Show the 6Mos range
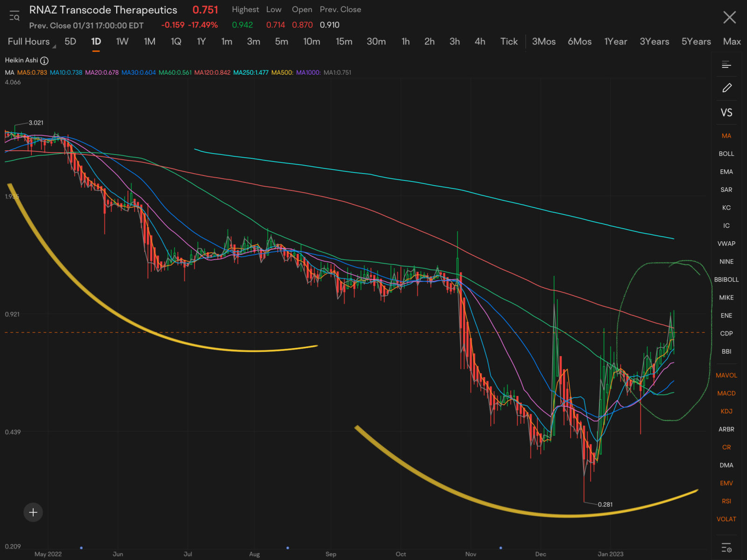This screenshot has height=560, width=747. [580, 42]
